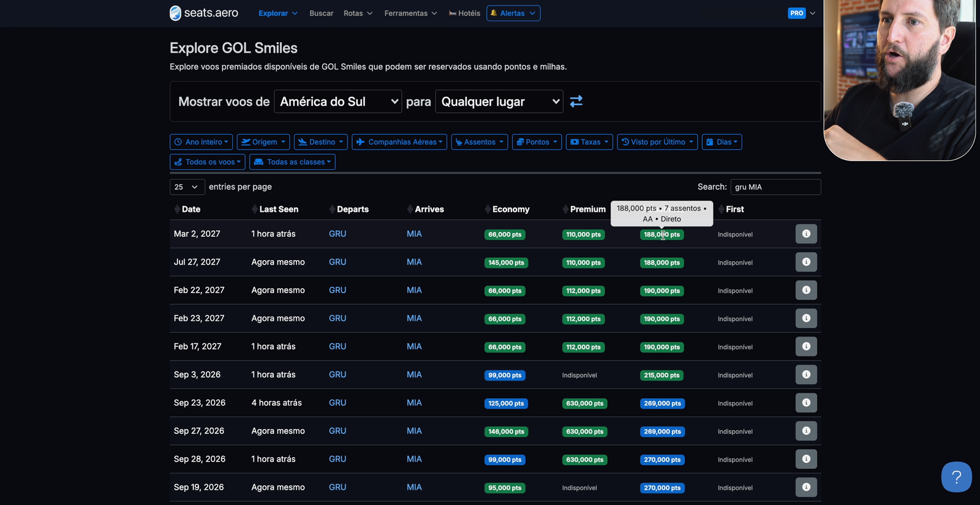Image resolution: width=980 pixels, height=505 pixels.
Task: Go to the Hotéis page
Action: pos(464,13)
